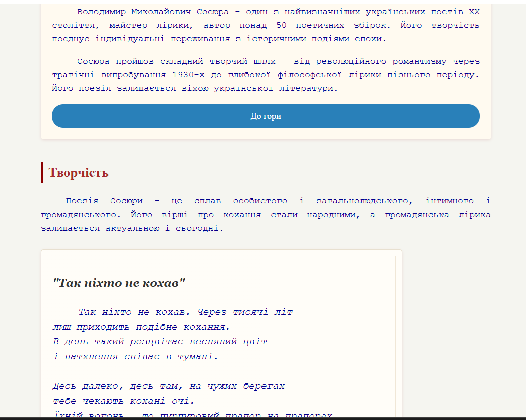The width and height of the screenshot is (526, 420).
Task: Click the line "і натхнення співає в тумані."
Action: 135,357
